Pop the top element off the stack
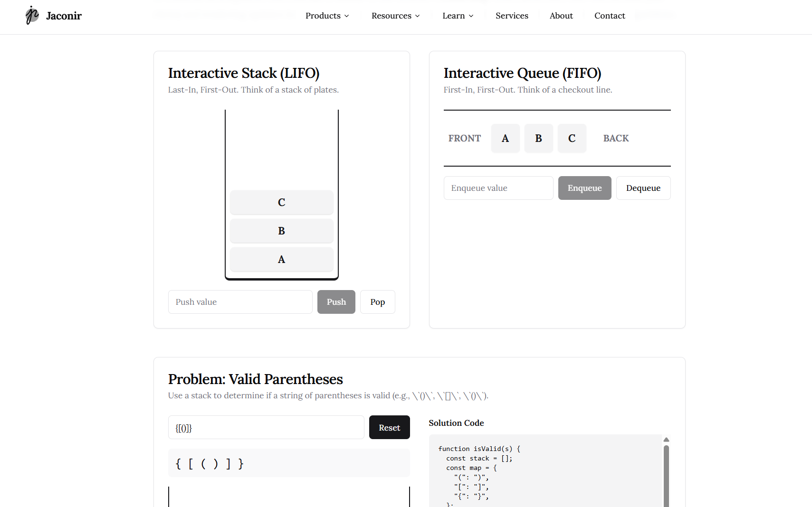The width and height of the screenshot is (812, 507). 377,302
